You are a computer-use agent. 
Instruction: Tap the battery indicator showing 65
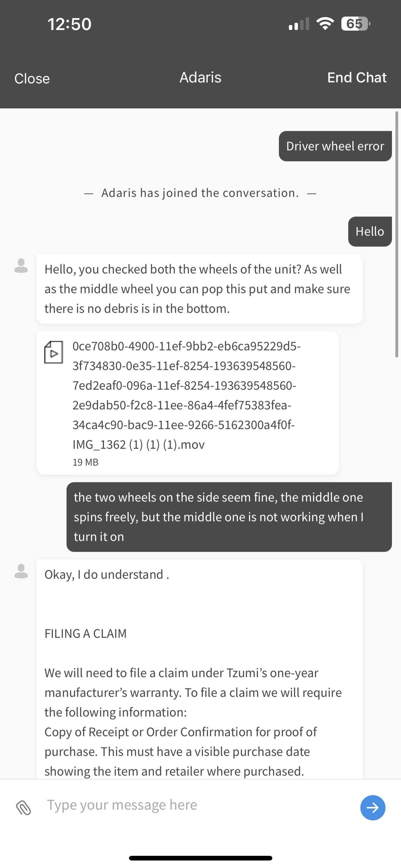click(355, 23)
